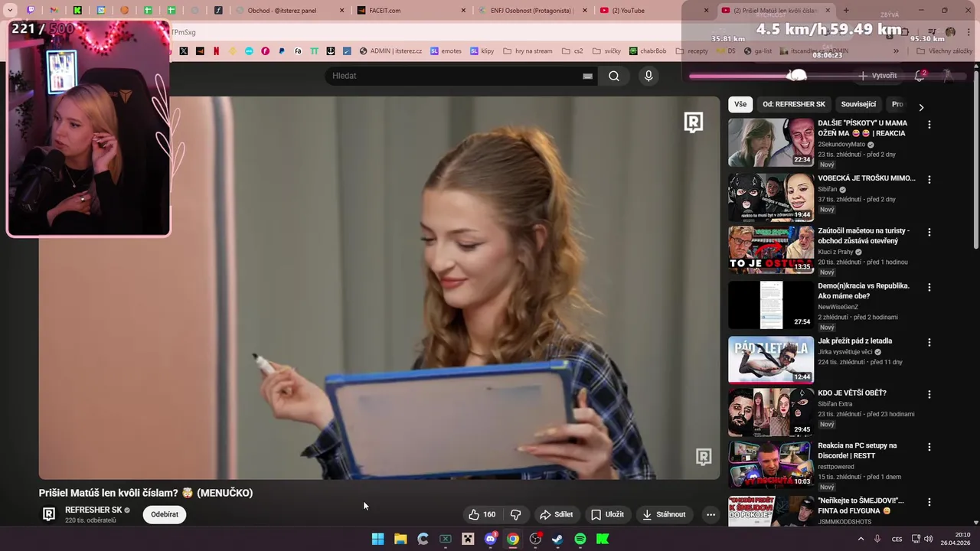Open options for 'VOBECKÁ JE TROŠKU MIMO' video
This screenshot has width=980, height=551.
tap(929, 179)
